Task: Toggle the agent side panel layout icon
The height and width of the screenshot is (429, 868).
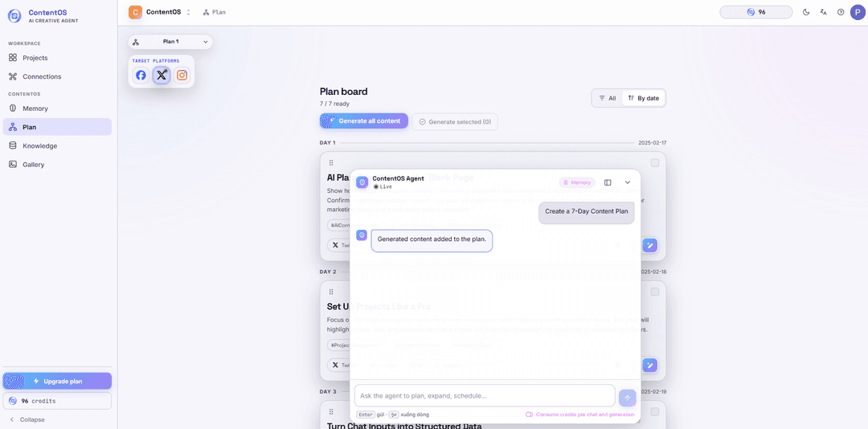Action: tap(608, 182)
